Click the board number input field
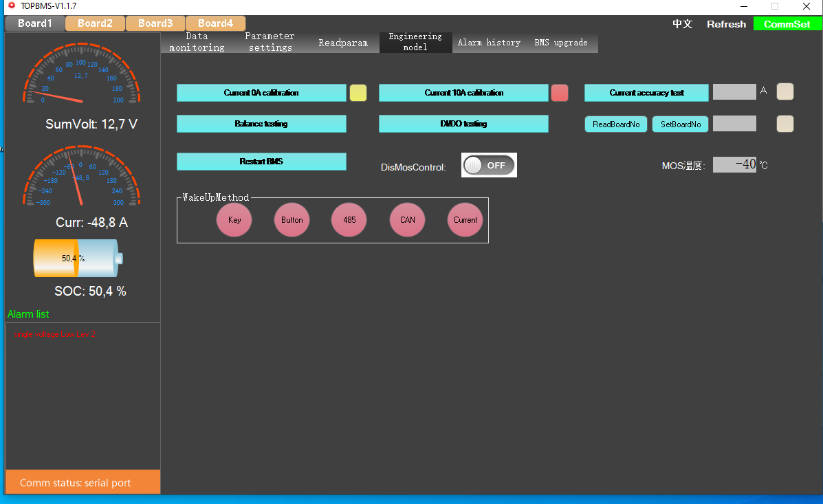 (734, 124)
